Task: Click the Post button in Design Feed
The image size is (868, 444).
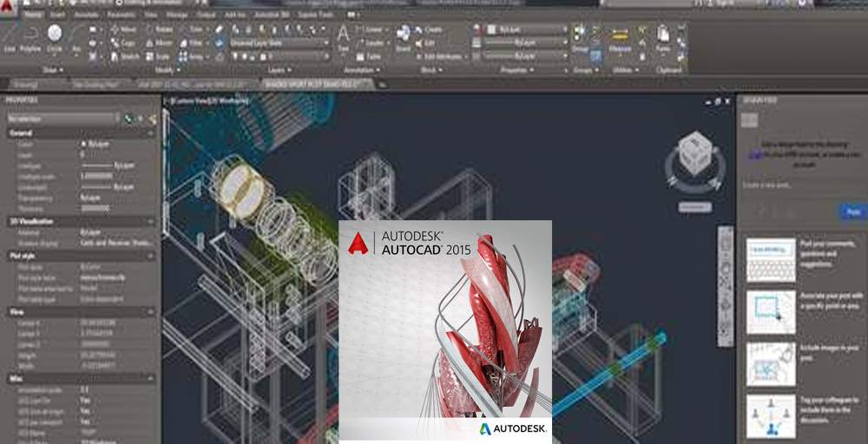Action: pyautogui.click(x=852, y=212)
